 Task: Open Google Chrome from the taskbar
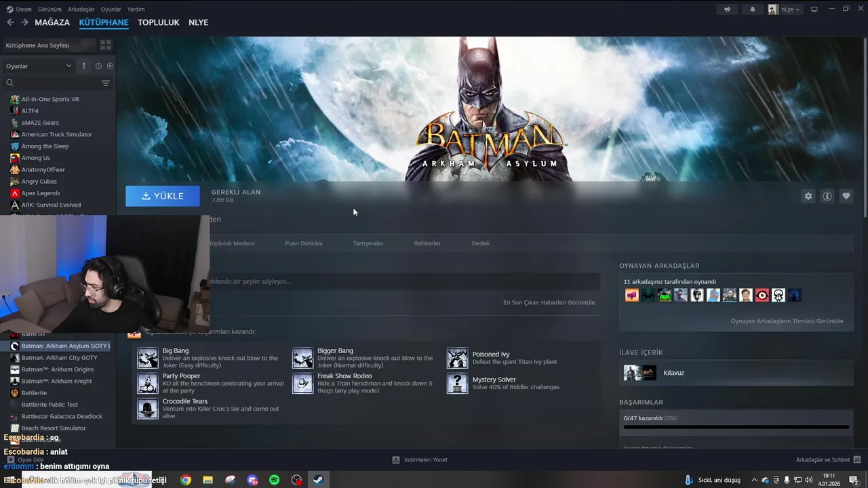185,480
